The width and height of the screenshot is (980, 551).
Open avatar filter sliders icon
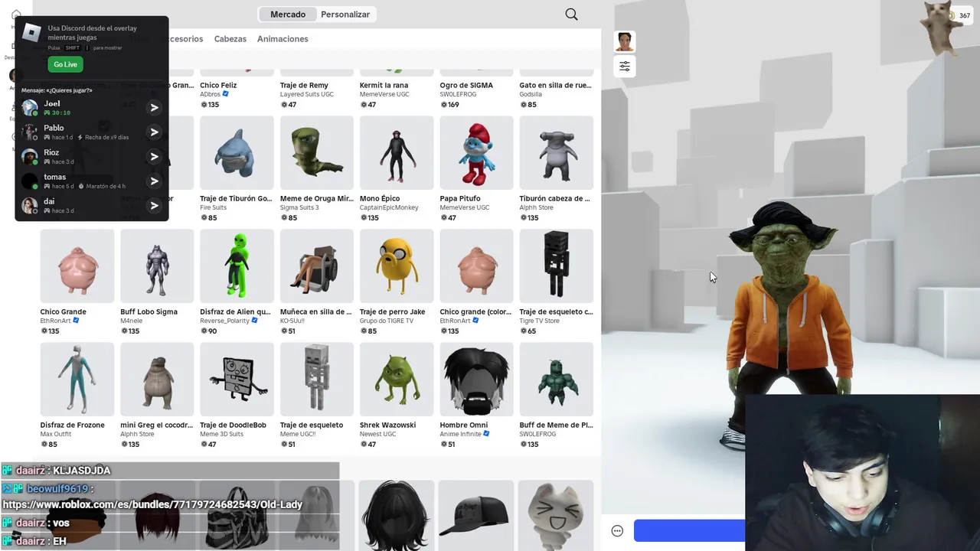(625, 67)
